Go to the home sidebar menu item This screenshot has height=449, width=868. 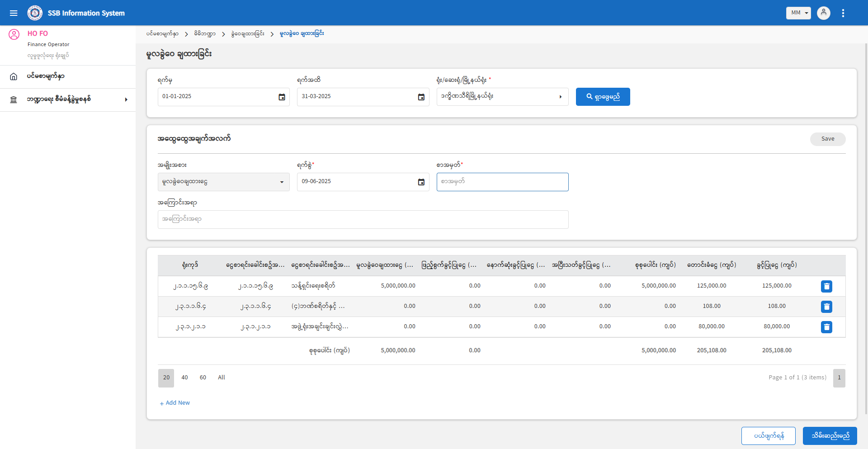coord(45,76)
